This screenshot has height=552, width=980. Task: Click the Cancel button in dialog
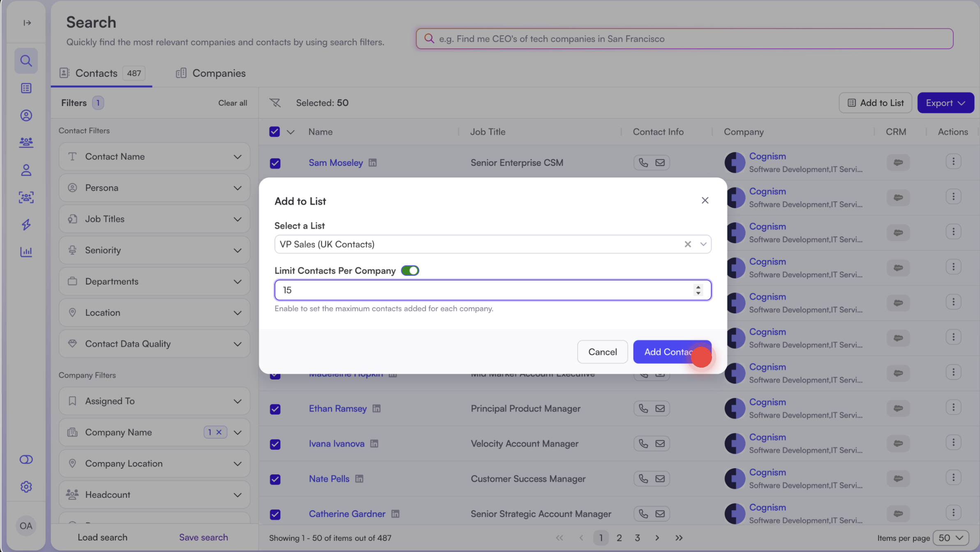602,352
